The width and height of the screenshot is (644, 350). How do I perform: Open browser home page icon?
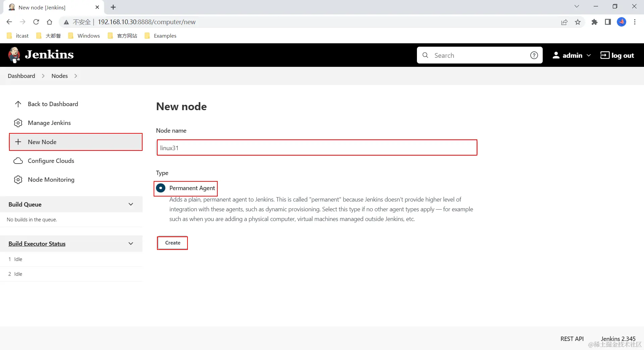pyautogui.click(x=49, y=22)
